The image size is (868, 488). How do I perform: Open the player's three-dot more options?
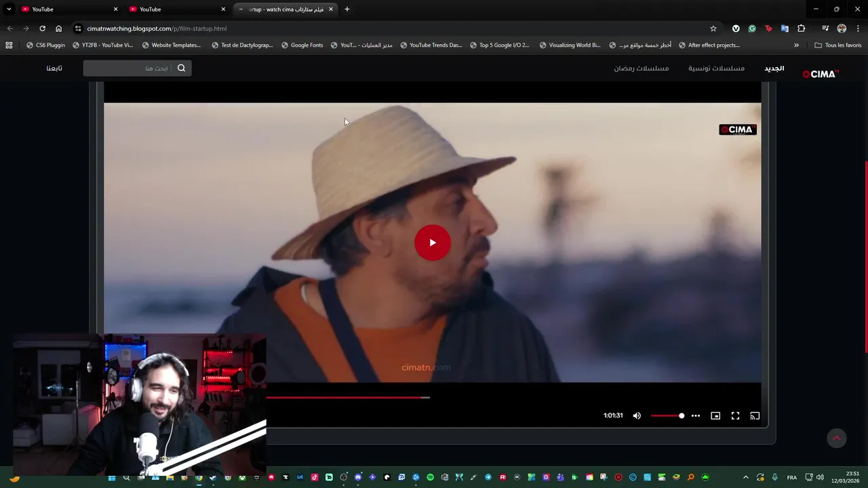(696, 415)
